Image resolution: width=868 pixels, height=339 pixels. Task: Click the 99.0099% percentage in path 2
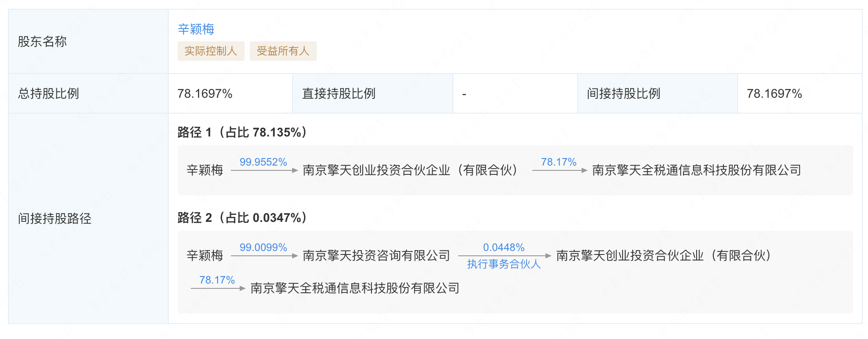pos(263,247)
